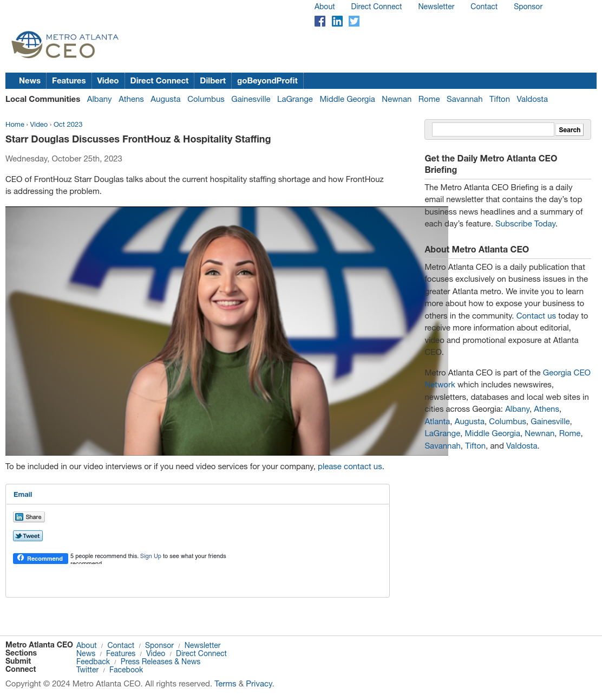602x700 pixels.
Task: Click the Search button
Action: 570,129
